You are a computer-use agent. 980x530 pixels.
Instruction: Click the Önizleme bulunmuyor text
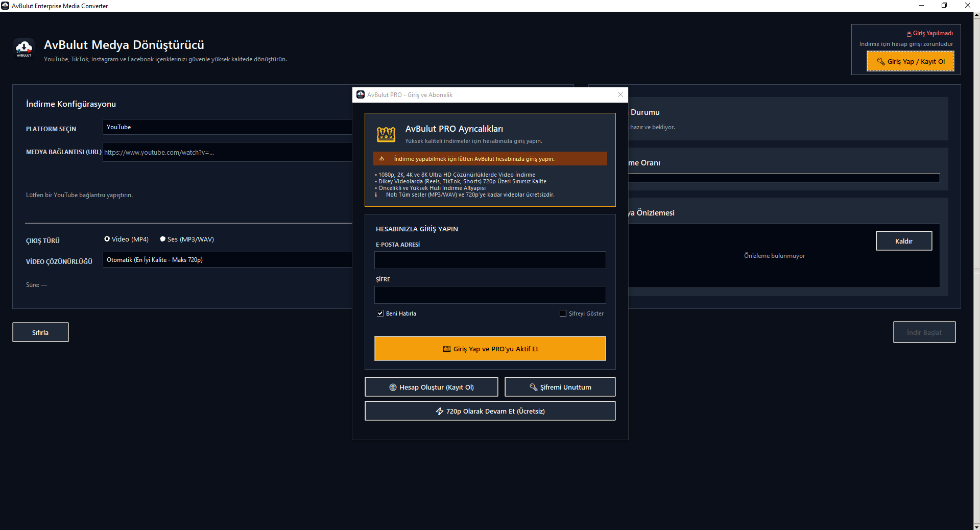tap(774, 256)
